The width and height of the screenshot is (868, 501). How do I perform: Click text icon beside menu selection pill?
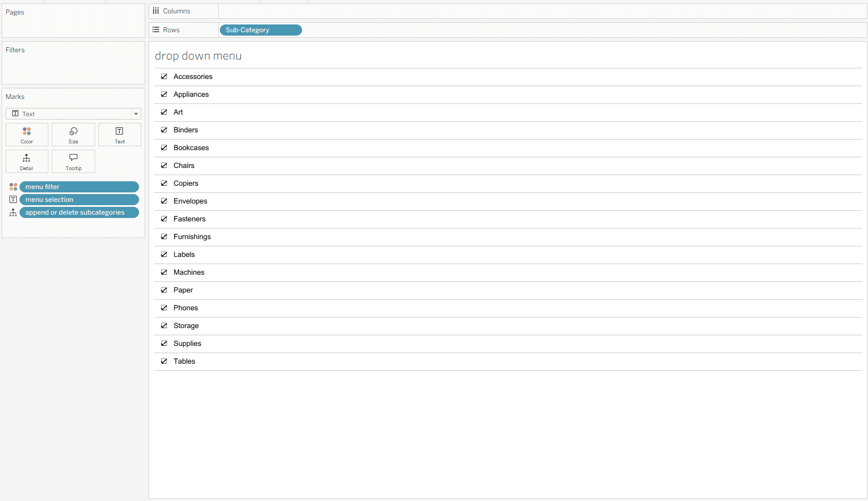coord(13,200)
